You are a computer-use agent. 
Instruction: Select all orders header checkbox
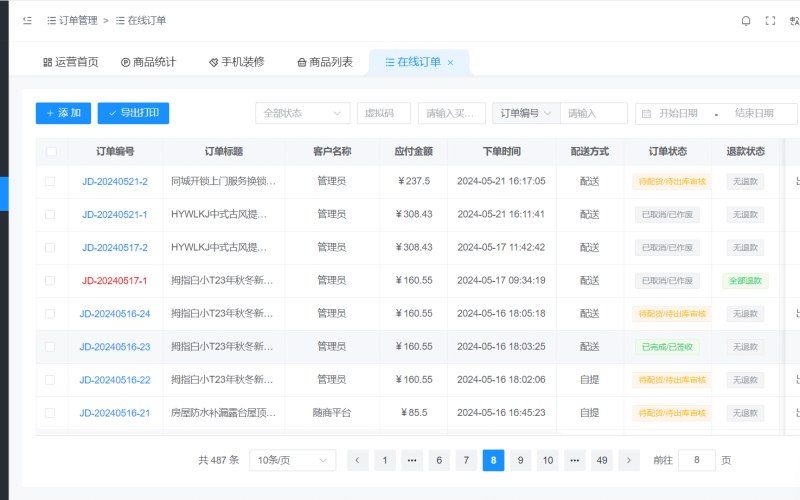51,152
